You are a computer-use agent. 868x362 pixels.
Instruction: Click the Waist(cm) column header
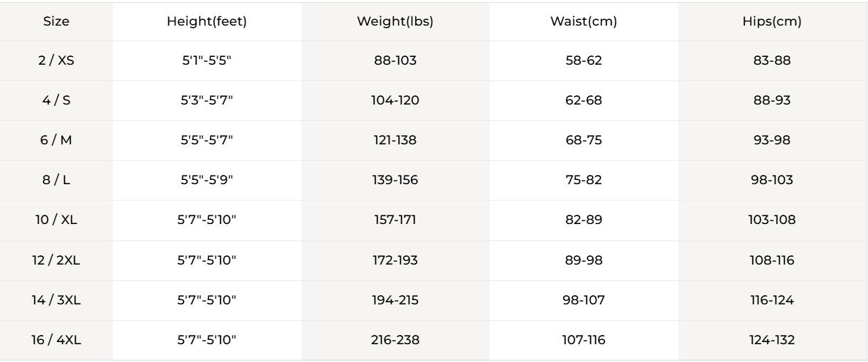584,21
